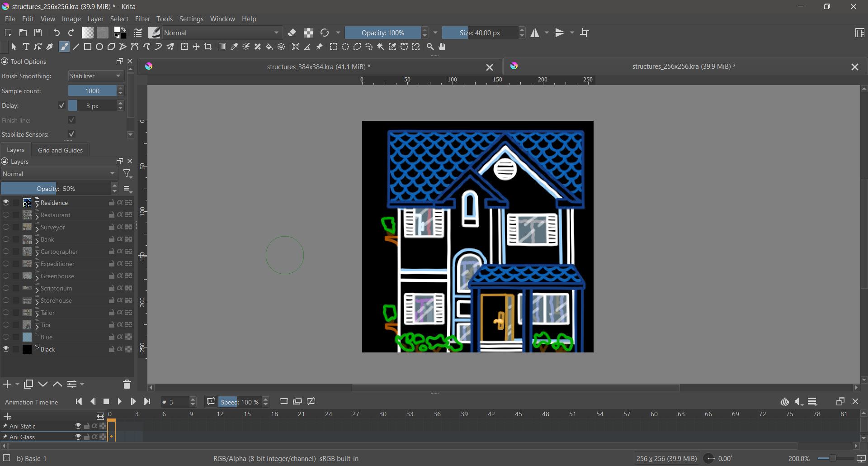Select the Pan hand tool
868x466 pixels.
click(x=442, y=47)
